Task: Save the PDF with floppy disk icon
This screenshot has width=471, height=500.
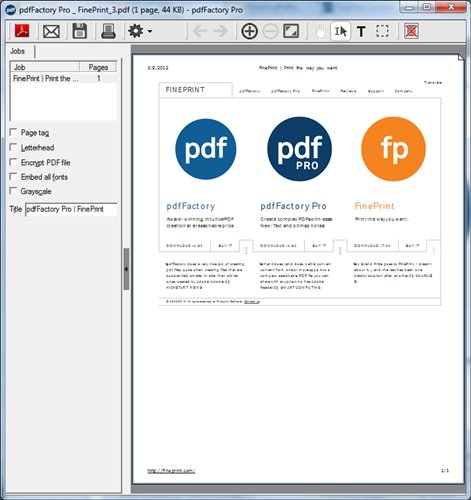Action: pyautogui.click(x=80, y=31)
